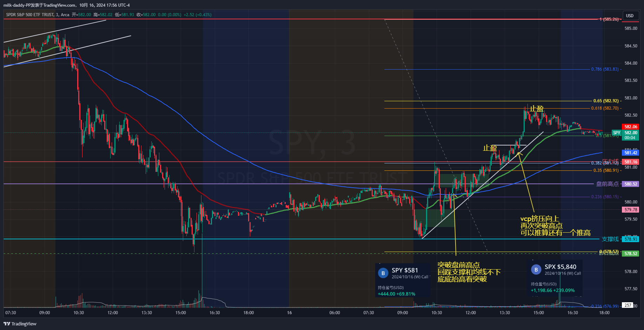The image size is (644, 330).
Task: Click the blue 581.42 moving average label
Action: (630, 153)
